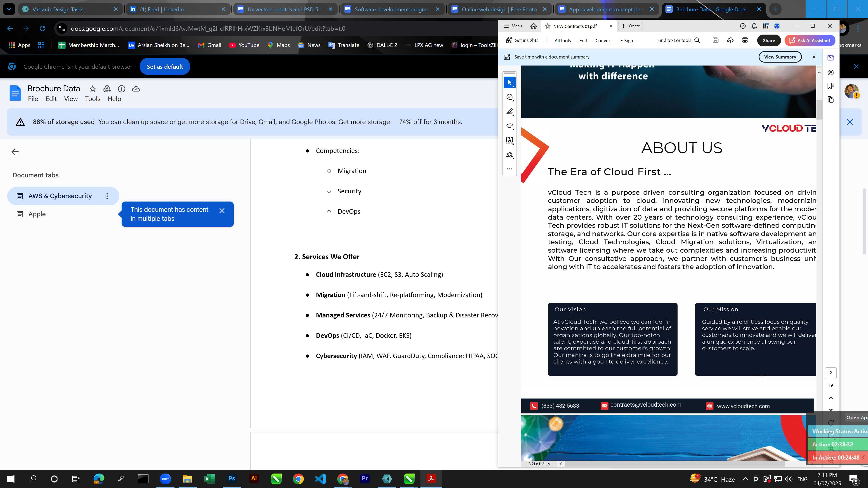Open All tools in Acrobat
The image size is (868, 488).
pos(562,40)
